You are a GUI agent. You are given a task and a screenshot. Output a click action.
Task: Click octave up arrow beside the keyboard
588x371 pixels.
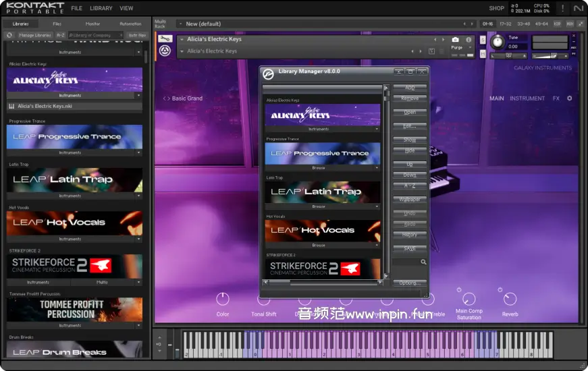tap(159, 338)
